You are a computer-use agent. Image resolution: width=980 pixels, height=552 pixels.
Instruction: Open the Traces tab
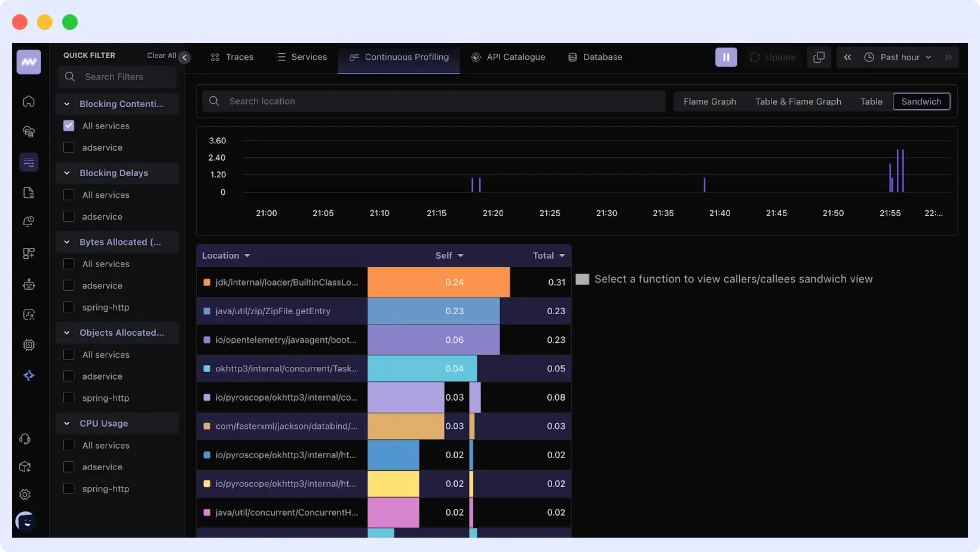click(232, 57)
